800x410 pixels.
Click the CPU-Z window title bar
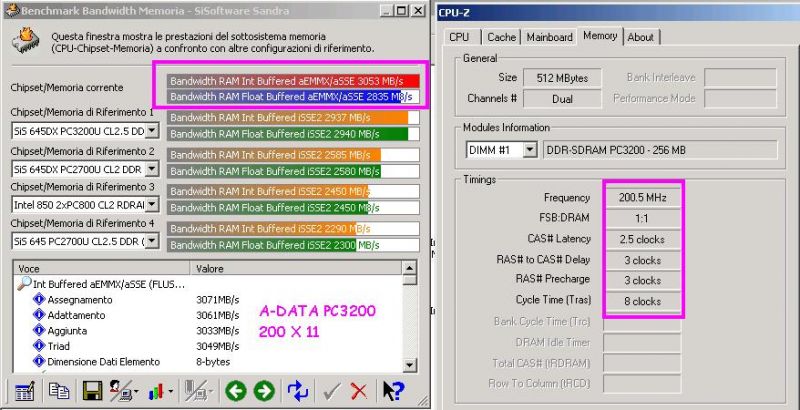tap(618, 12)
